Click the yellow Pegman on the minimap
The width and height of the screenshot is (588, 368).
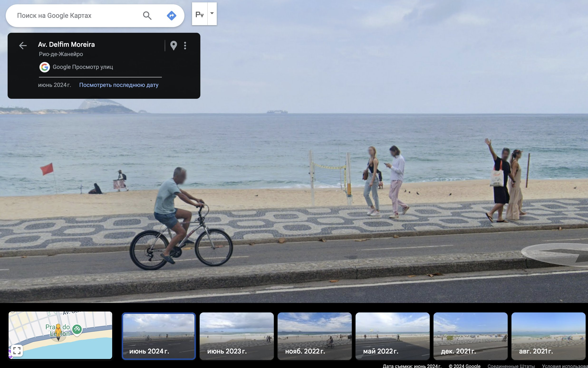58,330
